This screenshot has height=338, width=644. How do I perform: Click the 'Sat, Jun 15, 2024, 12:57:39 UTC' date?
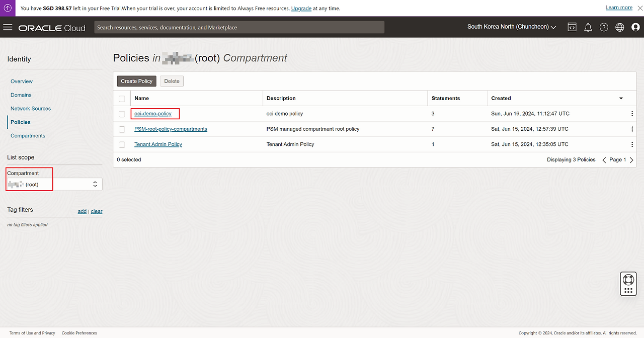pyautogui.click(x=530, y=129)
